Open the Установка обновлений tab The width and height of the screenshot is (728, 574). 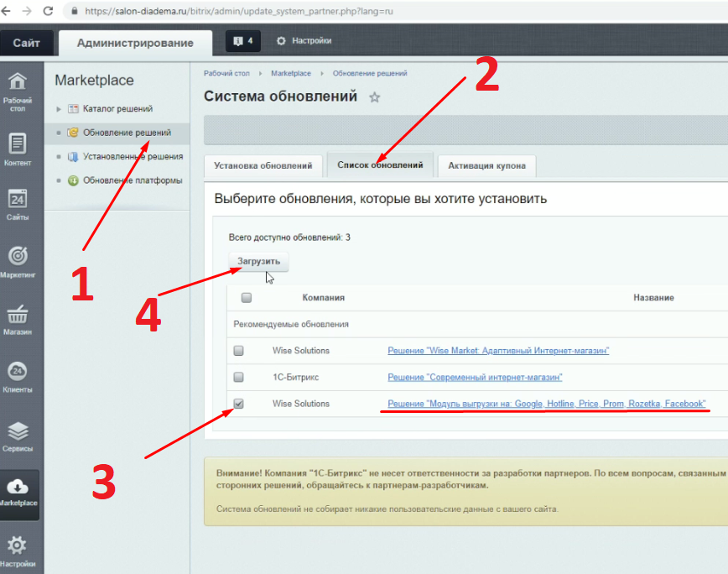(x=263, y=166)
